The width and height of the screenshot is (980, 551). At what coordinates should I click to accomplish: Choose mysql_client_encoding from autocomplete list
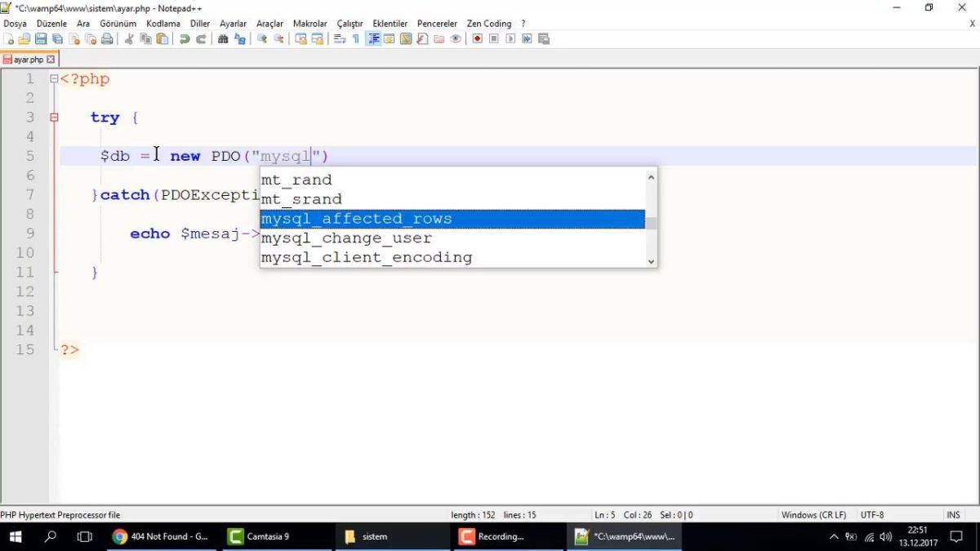point(452,257)
